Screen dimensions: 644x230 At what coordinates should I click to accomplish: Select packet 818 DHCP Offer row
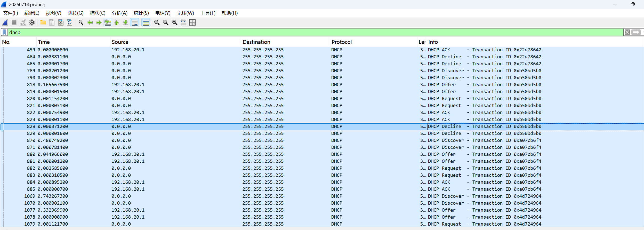[322, 85]
